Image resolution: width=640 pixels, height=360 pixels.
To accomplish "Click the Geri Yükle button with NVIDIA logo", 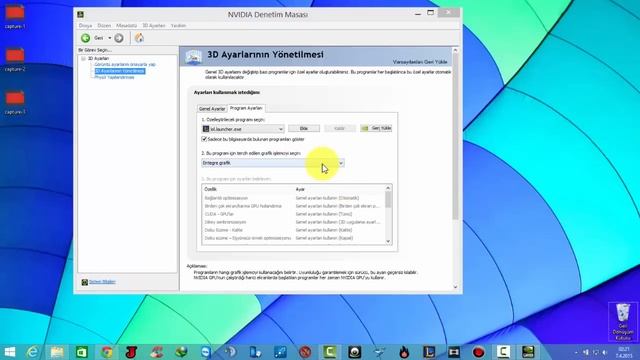I will (376, 128).
